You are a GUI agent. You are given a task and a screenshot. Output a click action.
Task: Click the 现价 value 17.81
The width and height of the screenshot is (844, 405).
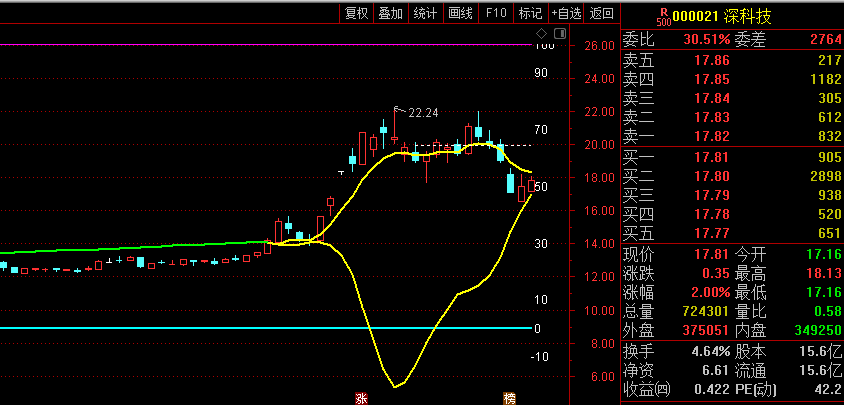pyautogui.click(x=712, y=254)
